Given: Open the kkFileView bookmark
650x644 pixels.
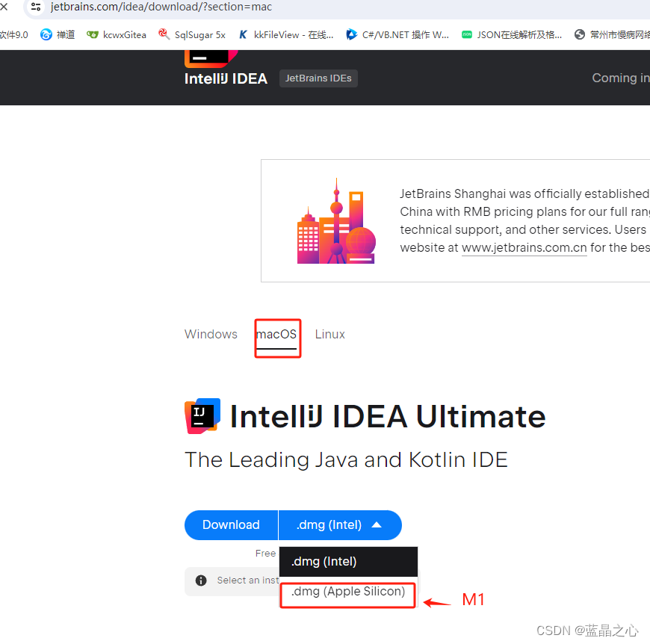Looking at the screenshot, I should tap(286, 35).
